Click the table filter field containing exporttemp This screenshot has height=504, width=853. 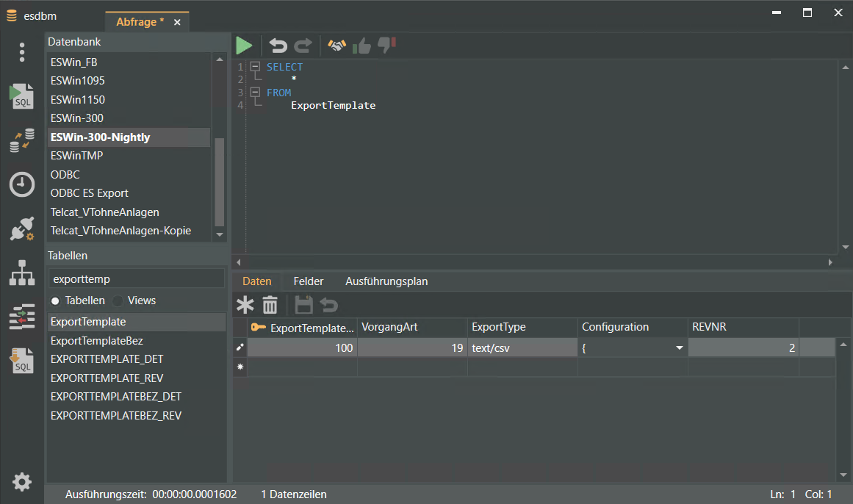tap(137, 278)
